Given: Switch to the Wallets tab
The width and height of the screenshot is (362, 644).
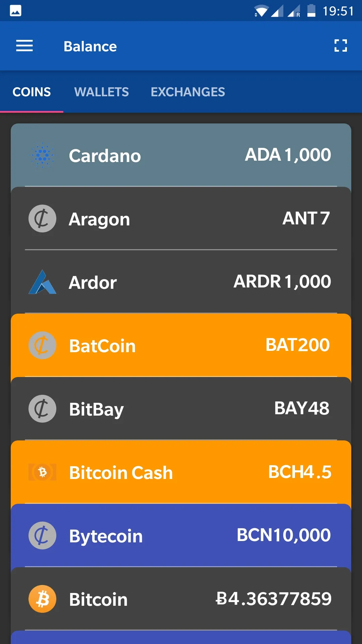Looking at the screenshot, I should [x=101, y=92].
